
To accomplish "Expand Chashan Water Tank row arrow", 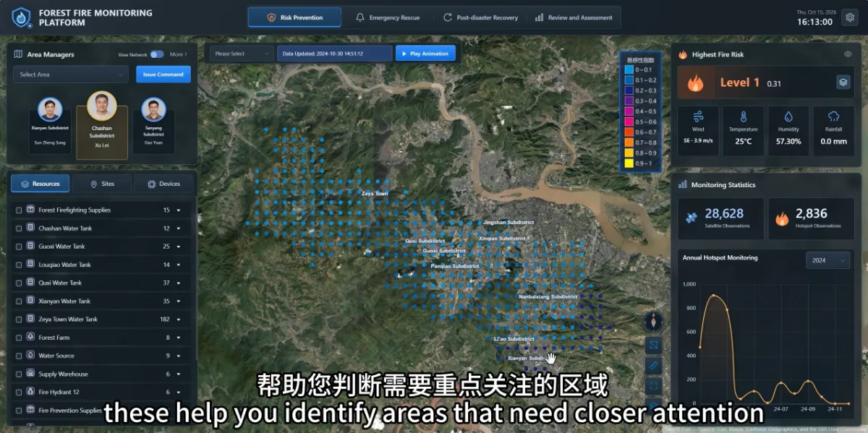I will tap(179, 228).
